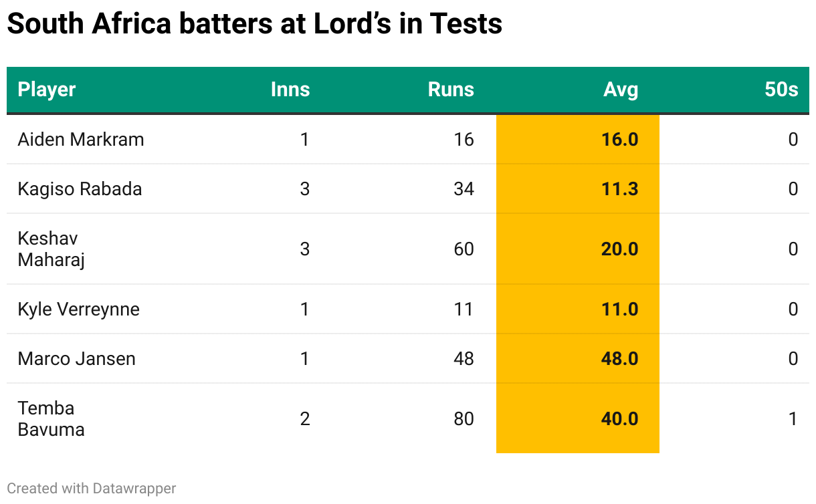
Task: Click the 50s column header
Action: pos(781,90)
